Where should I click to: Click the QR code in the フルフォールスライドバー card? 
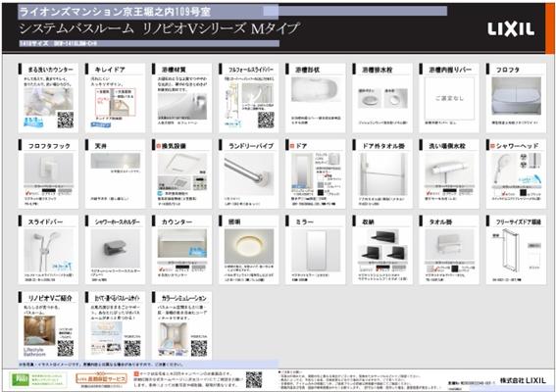[x=266, y=120]
